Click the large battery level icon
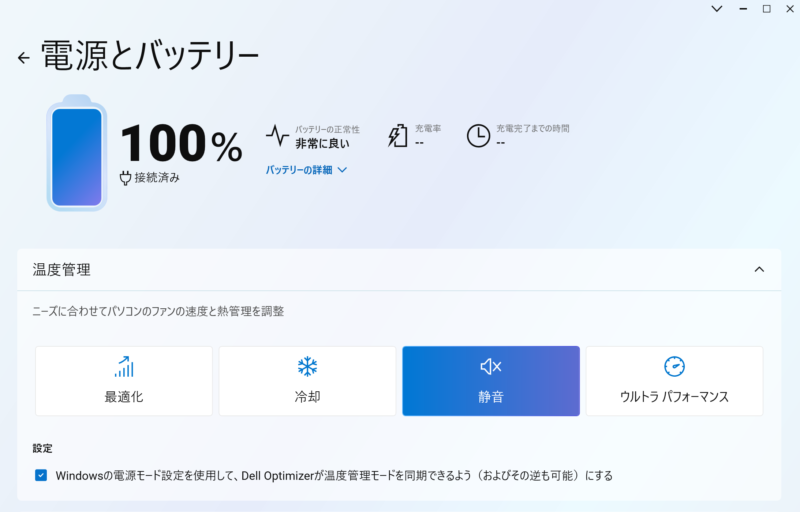 77,158
